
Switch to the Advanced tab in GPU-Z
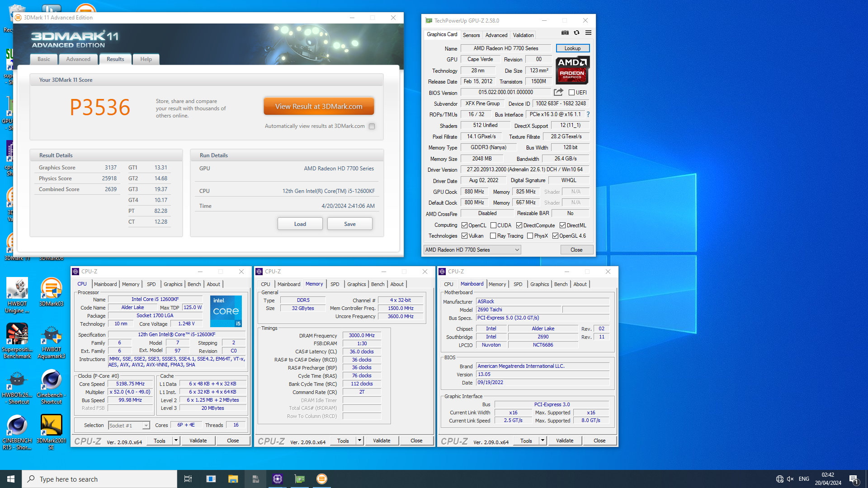point(496,35)
